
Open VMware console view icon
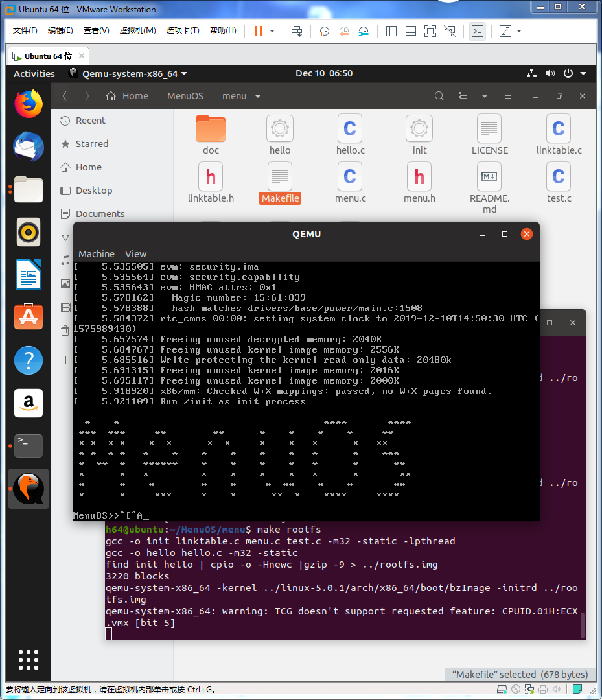click(478, 31)
